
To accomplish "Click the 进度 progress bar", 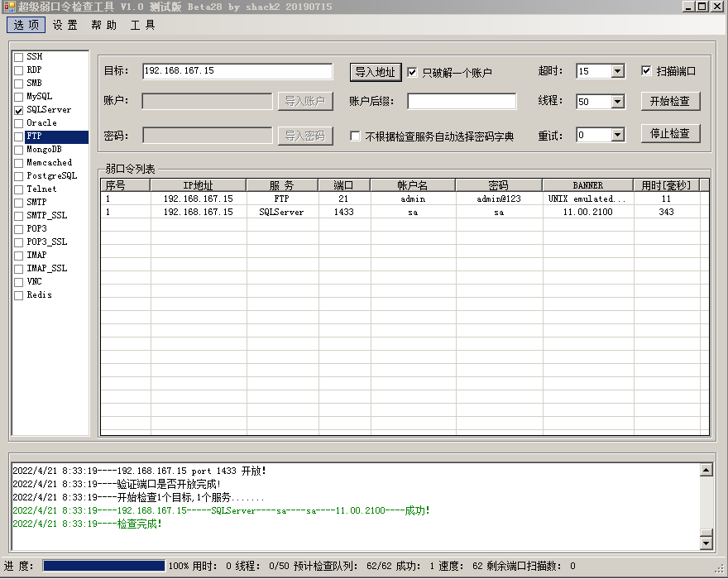I will pos(104,566).
